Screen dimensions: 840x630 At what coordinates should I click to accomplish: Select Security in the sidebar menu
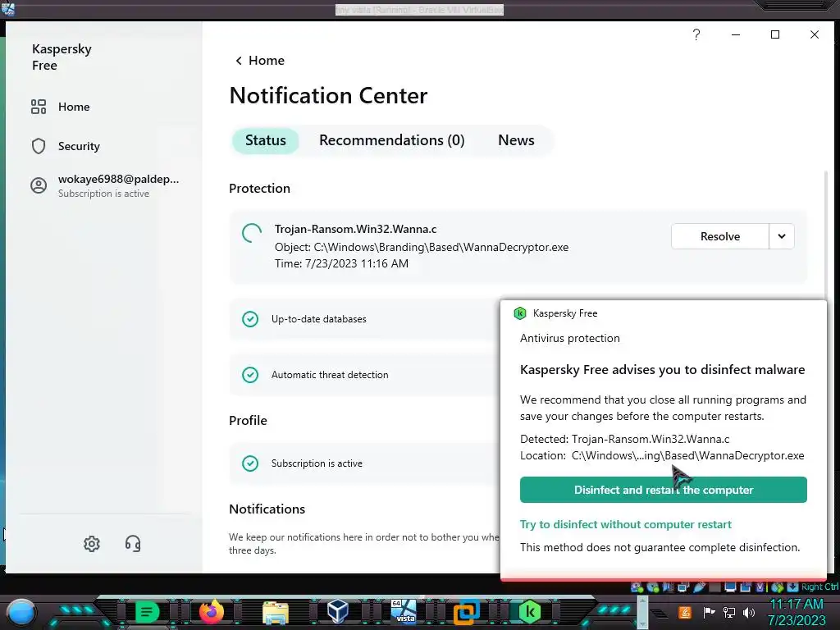pos(79,146)
